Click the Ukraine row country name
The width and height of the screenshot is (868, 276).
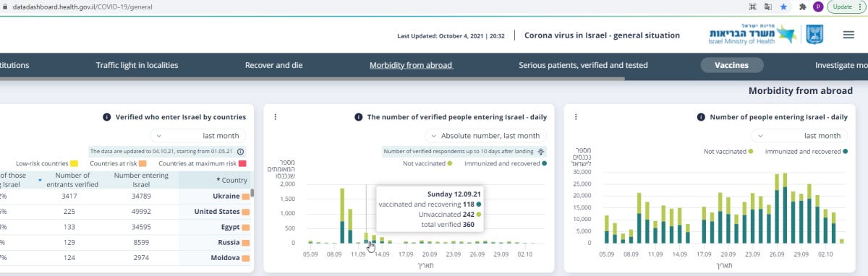click(226, 197)
